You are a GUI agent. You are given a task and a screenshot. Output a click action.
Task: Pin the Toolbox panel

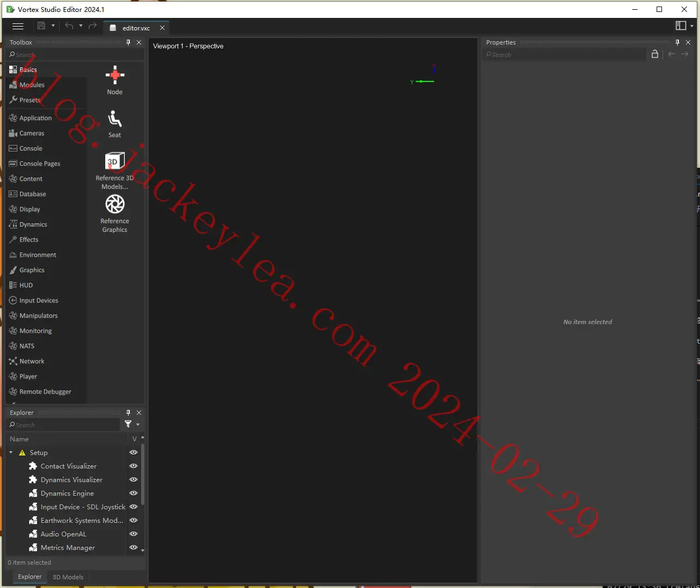point(129,42)
